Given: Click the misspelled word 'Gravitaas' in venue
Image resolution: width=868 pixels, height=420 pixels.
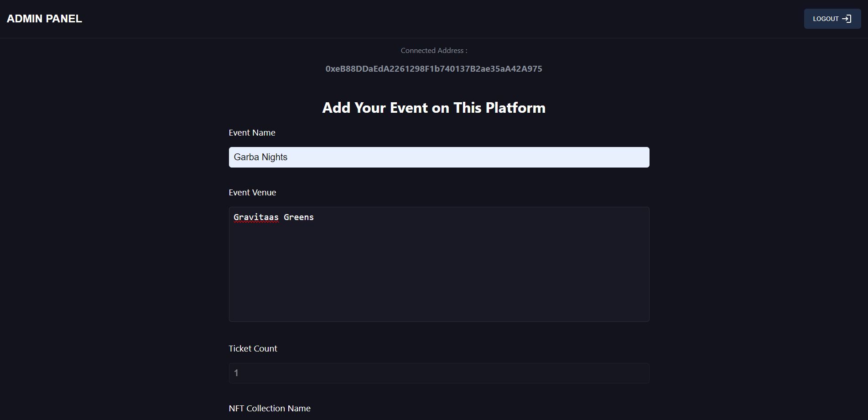Looking at the screenshot, I should (256, 217).
